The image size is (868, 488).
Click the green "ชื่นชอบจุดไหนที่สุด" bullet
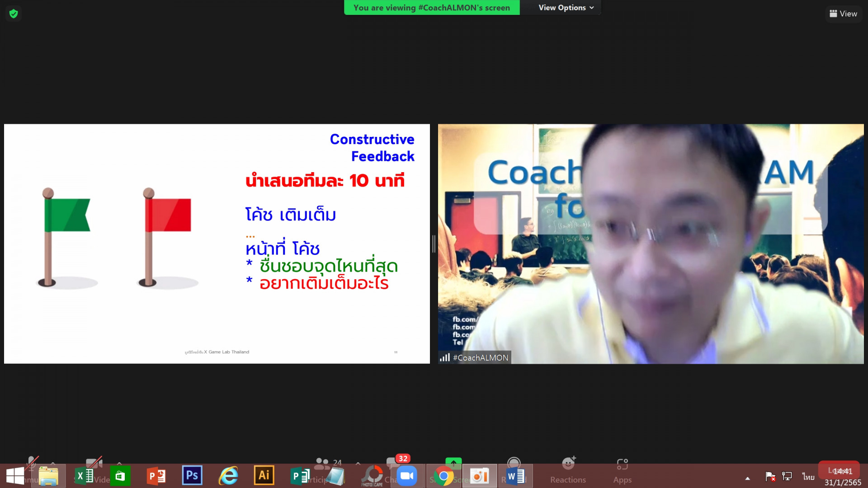point(329,266)
